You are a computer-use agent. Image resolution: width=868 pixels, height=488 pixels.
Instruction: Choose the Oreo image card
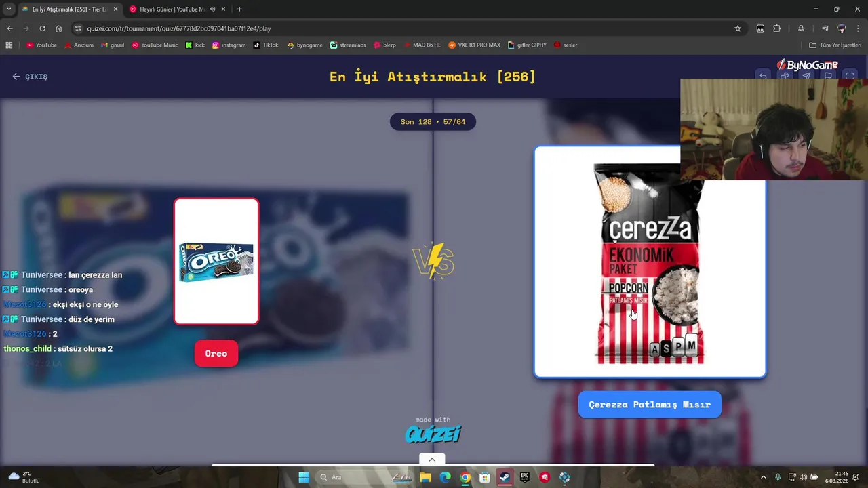click(216, 262)
